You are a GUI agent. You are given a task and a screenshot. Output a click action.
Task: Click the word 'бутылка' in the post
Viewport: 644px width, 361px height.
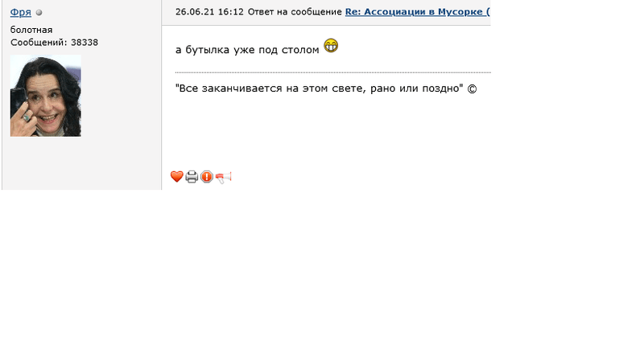pos(208,50)
